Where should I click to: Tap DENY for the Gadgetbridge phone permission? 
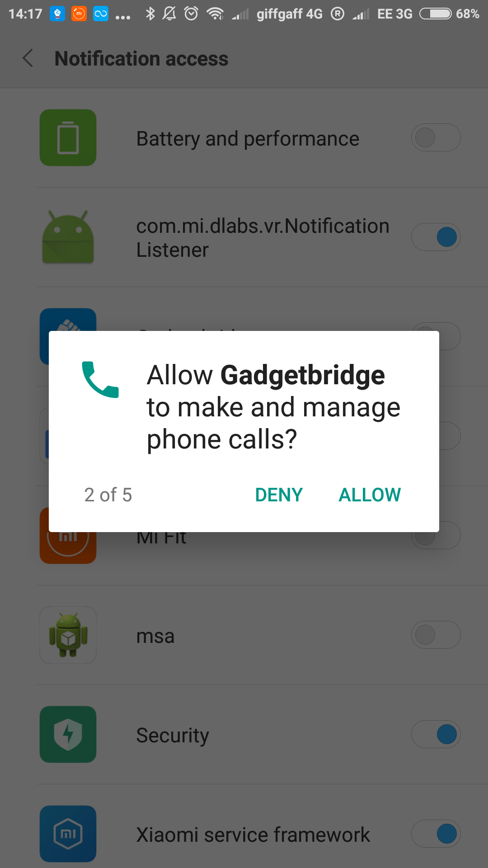[x=279, y=495]
